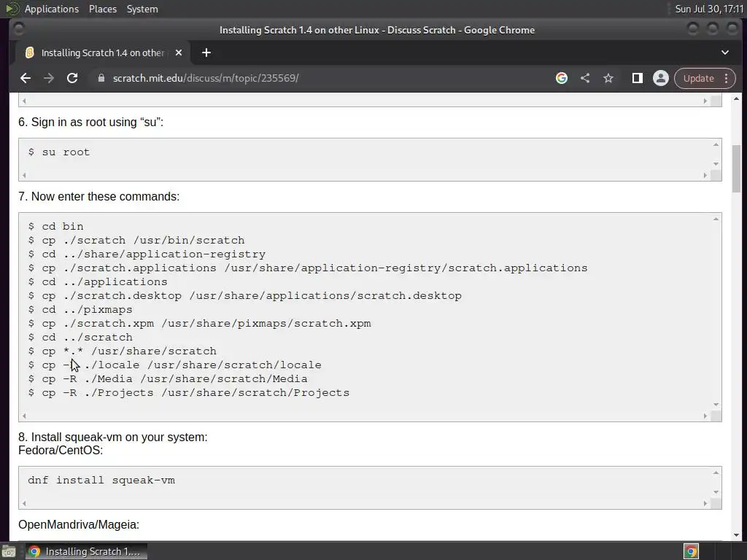This screenshot has width=747, height=560.
Task: Select the Installing Scratch 1.4 tab
Action: [x=102, y=52]
